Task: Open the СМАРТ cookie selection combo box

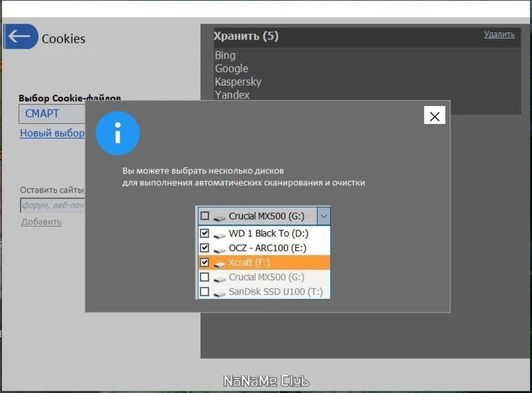Action: click(52, 114)
